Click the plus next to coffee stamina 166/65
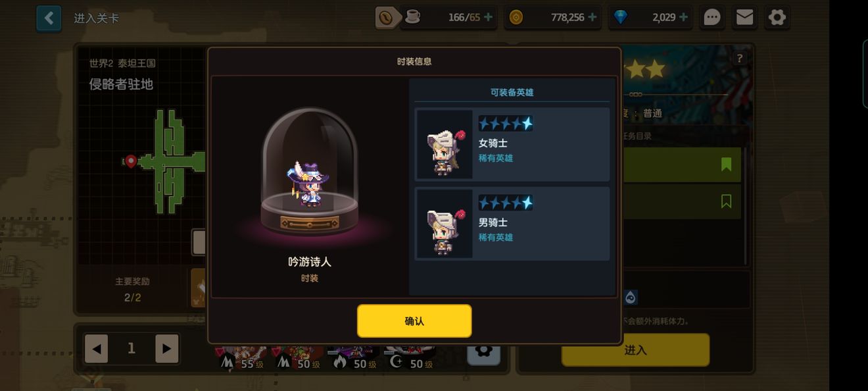This screenshot has width=868, height=391. coord(488,18)
